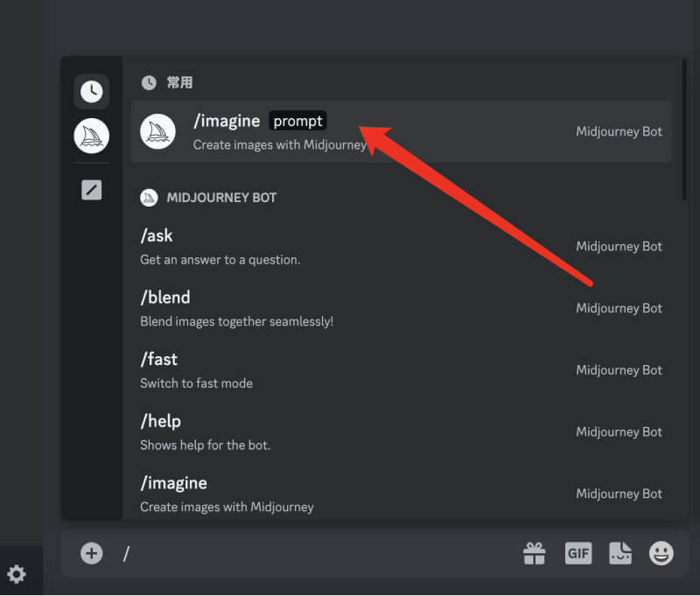Open the frequently used commands clock tab
Image resolution: width=700 pixels, height=596 pixels.
point(92,92)
